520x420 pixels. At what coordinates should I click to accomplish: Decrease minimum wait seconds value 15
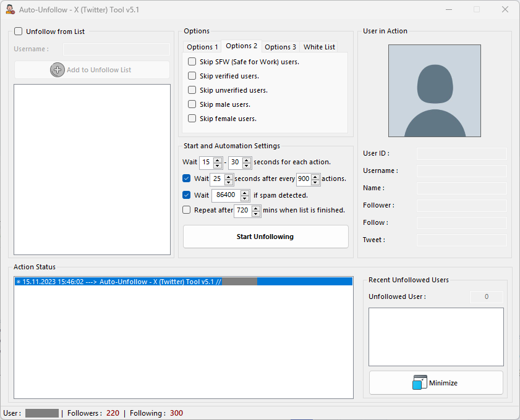coord(218,165)
